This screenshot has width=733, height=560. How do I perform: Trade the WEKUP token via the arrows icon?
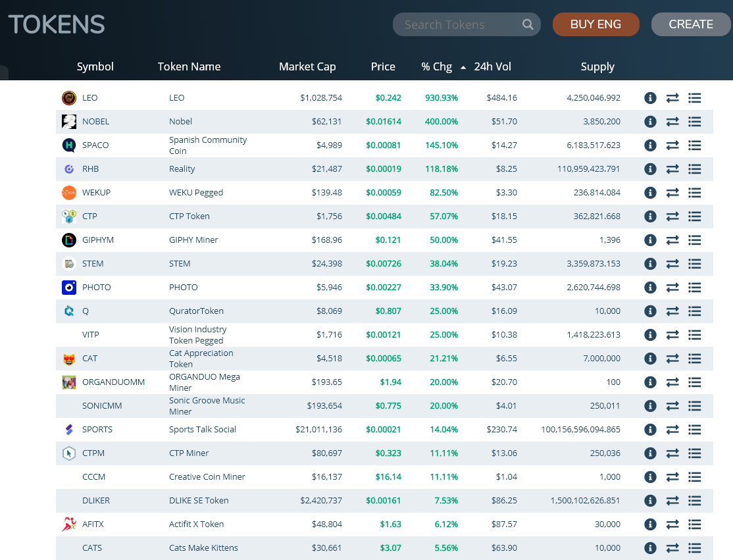click(x=672, y=193)
